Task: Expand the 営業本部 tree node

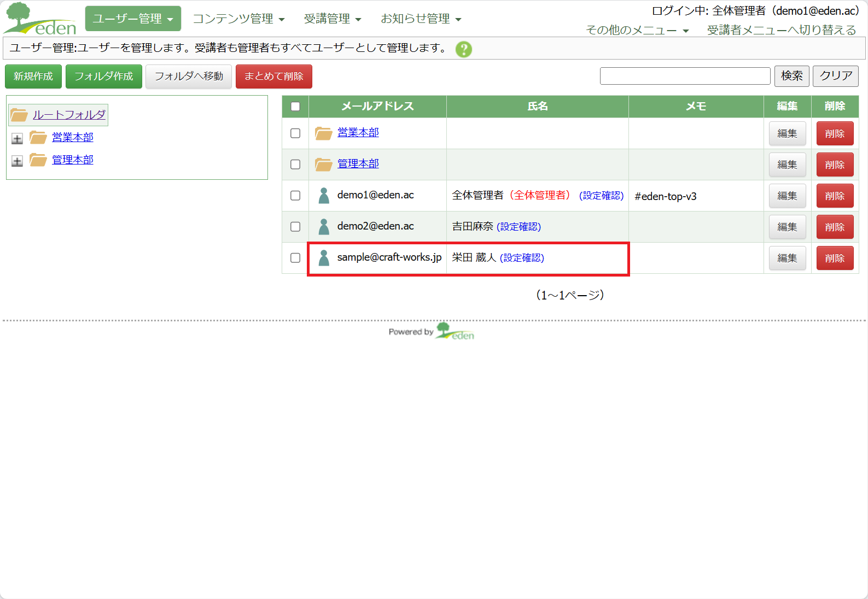Action: click(x=17, y=138)
